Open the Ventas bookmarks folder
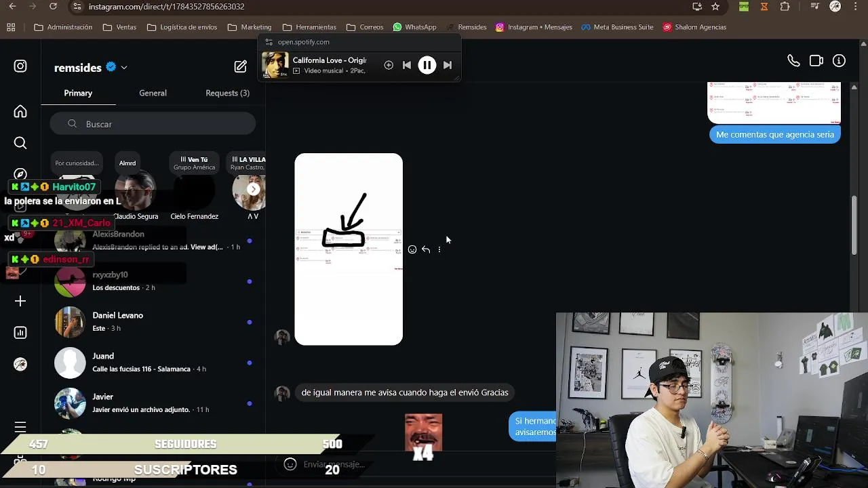This screenshot has width=868, height=488. coord(119,27)
